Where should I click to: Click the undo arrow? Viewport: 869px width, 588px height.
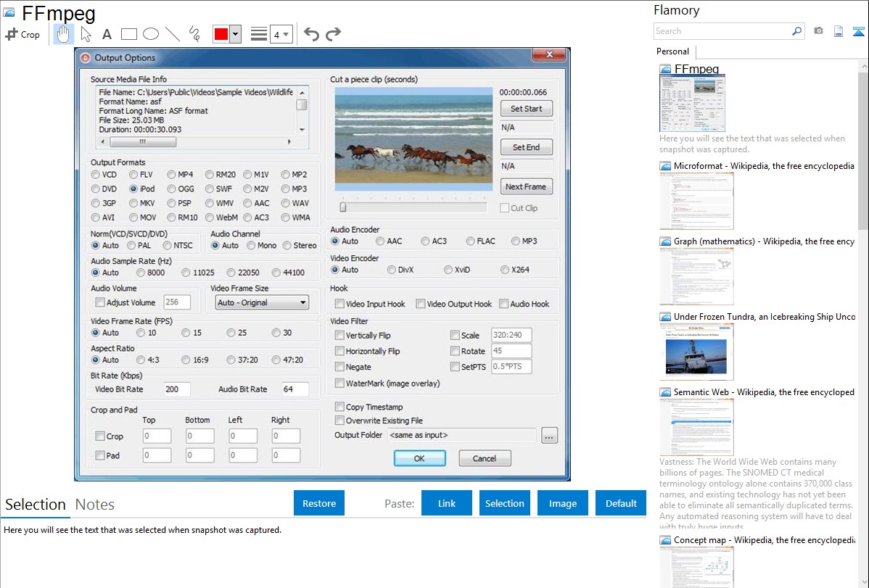click(311, 34)
